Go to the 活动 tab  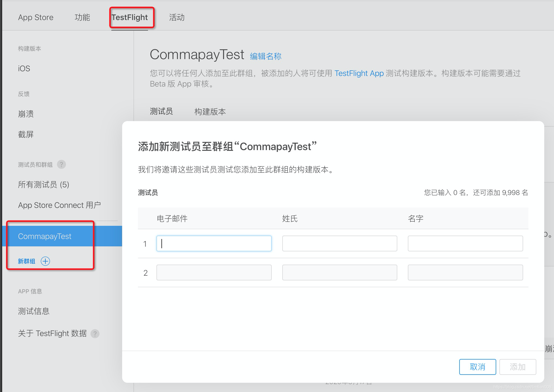coord(176,17)
